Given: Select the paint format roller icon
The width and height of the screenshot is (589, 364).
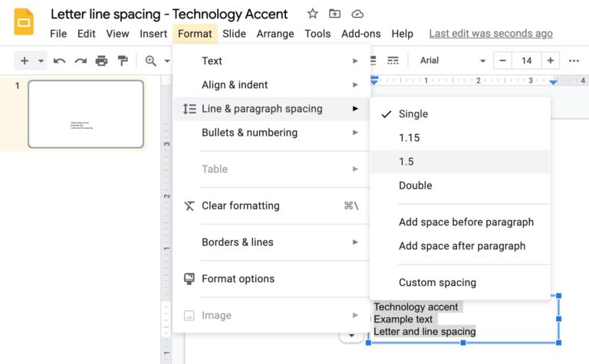Looking at the screenshot, I should [x=123, y=61].
